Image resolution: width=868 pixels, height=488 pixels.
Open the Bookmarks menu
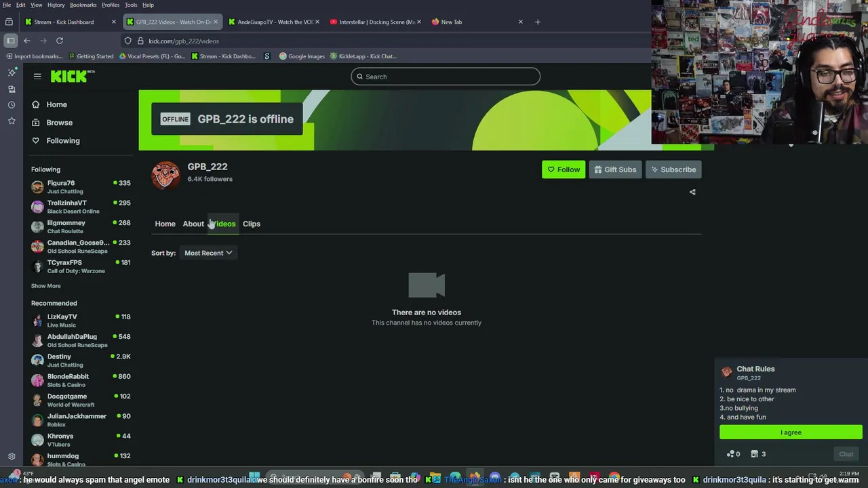coord(83,5)
